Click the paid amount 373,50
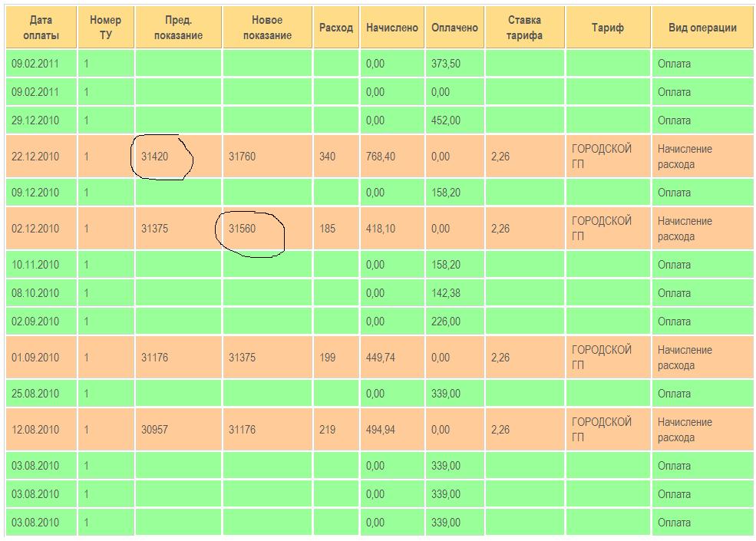The image size is (756, 541). pos(446,64)
